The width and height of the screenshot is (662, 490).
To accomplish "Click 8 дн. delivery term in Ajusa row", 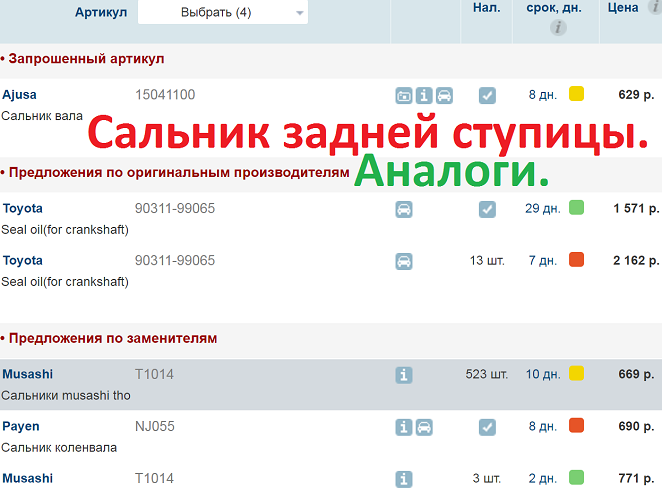I will click(x=543, y=95).
